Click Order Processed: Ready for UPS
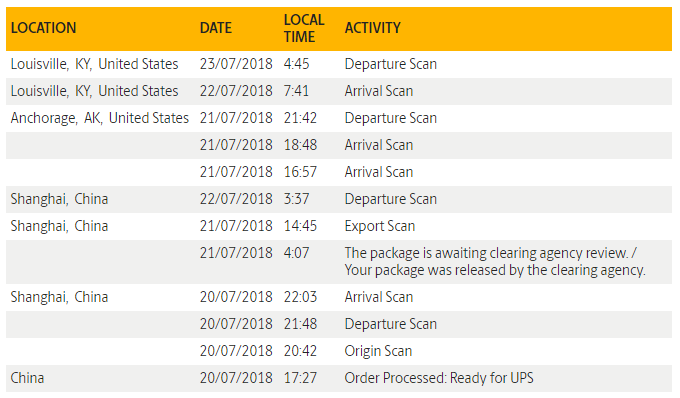The image size is (680, 398). coord(439,378)
